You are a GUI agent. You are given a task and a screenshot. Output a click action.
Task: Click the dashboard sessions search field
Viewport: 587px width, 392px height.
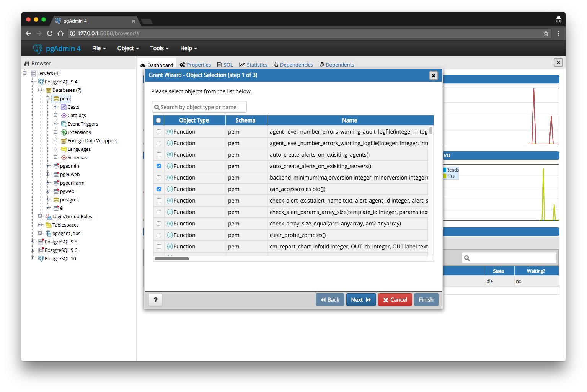509,258
